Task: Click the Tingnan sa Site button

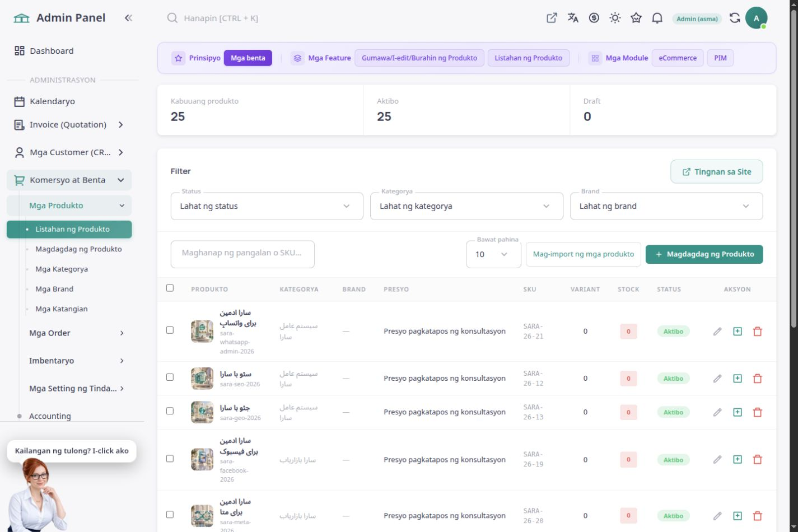Action: (716, 172)
